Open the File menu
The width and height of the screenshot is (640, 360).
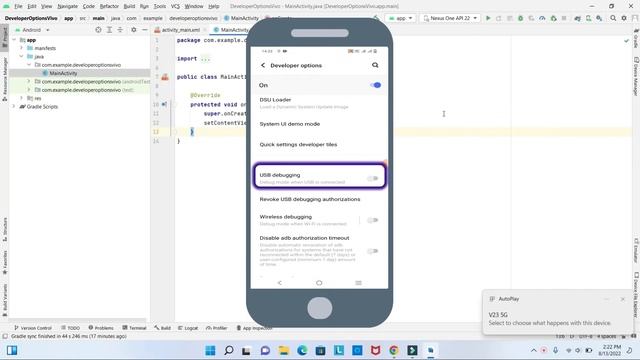coord(18,6)
